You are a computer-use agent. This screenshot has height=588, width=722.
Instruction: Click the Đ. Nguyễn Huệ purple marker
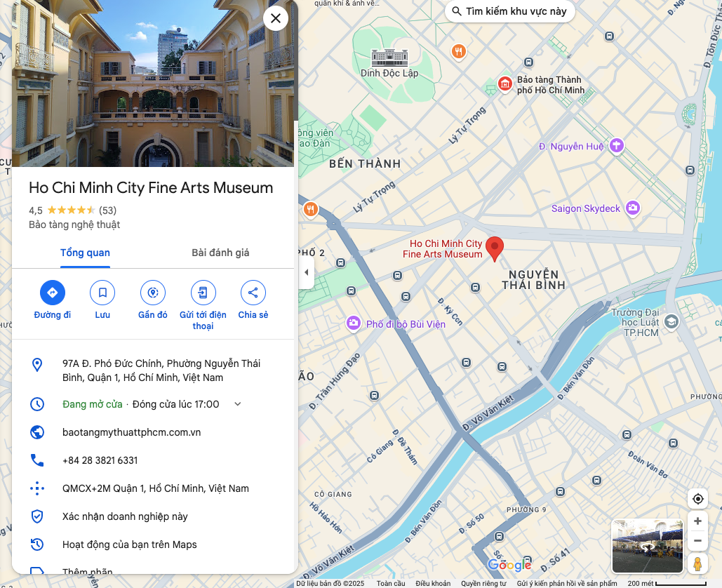[617, 146]
